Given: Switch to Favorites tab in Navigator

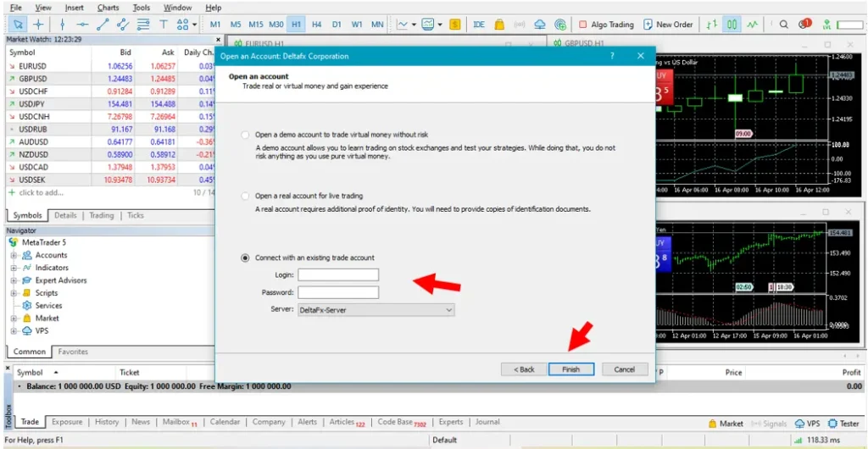Looking at the screenshot, I should click(73, 352).
